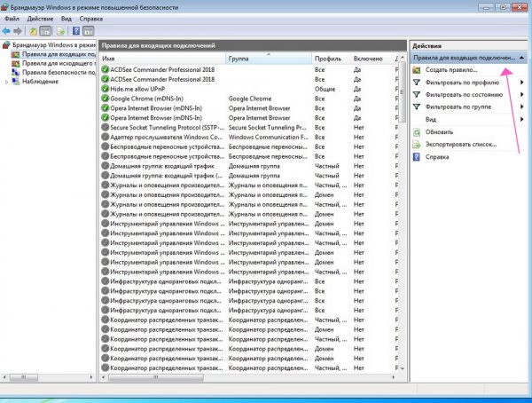
Task: Sort by the Группа column header
Action: pyautogui.click(x=269, y=59)
